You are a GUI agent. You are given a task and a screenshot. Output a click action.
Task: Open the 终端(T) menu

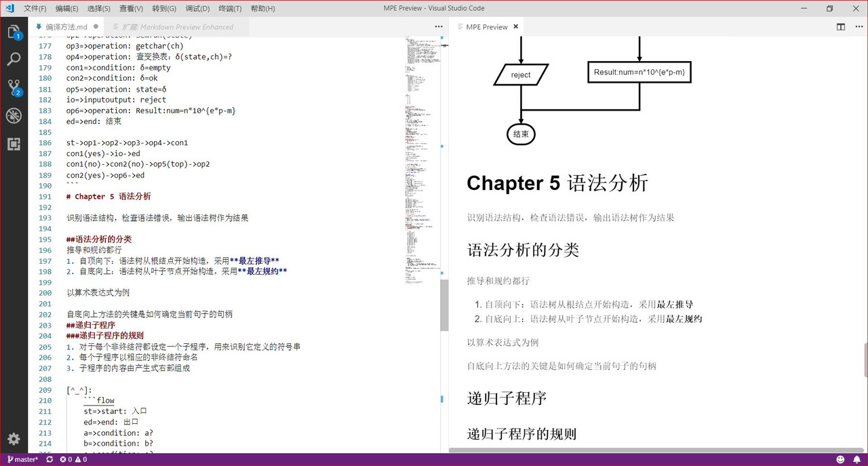pyautogui.click(x=230, y=8)
